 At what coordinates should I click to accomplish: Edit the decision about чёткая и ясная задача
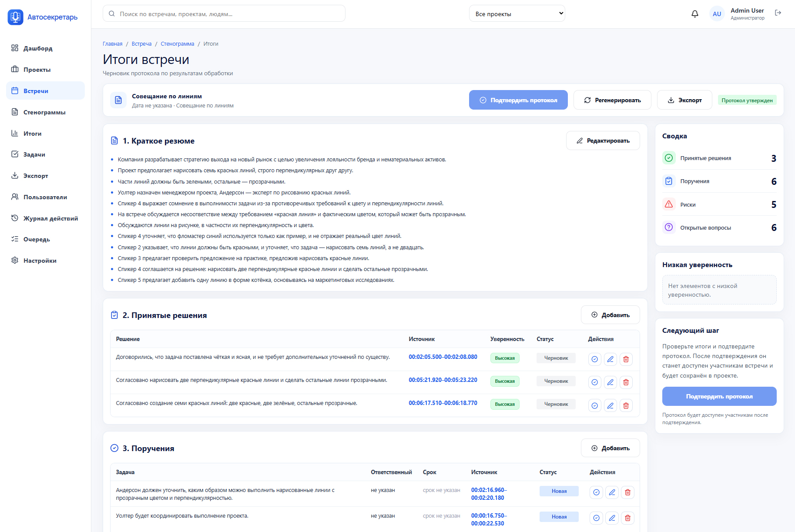pos(610,359)
